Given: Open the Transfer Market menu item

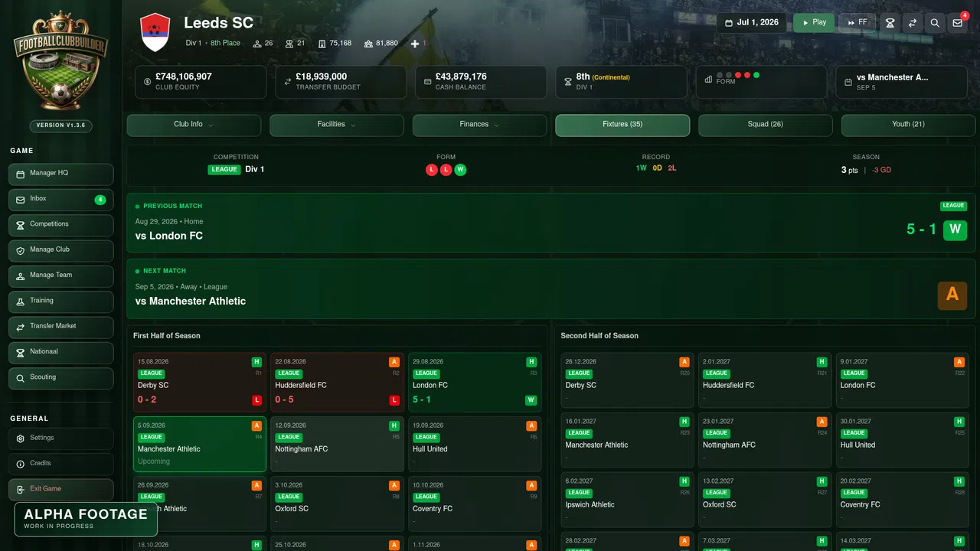Looking at the screenshot, I should tap(61, 327).
